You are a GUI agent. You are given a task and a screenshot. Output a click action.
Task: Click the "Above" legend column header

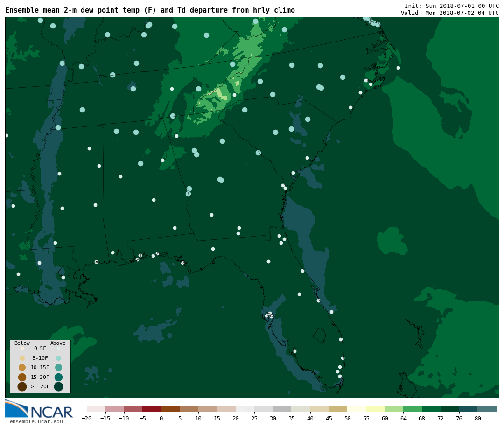pyautogui.click(x=58, y=343)
